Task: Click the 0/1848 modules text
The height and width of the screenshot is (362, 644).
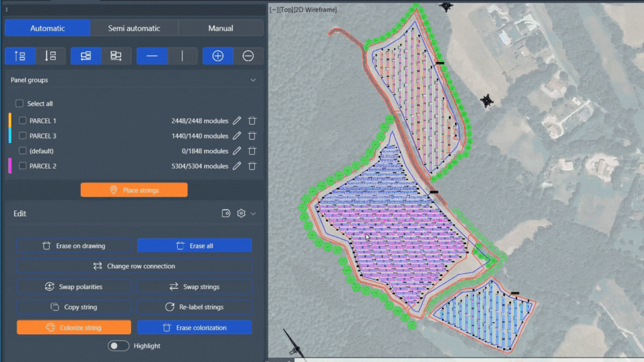Action: [x=205, y=151]
